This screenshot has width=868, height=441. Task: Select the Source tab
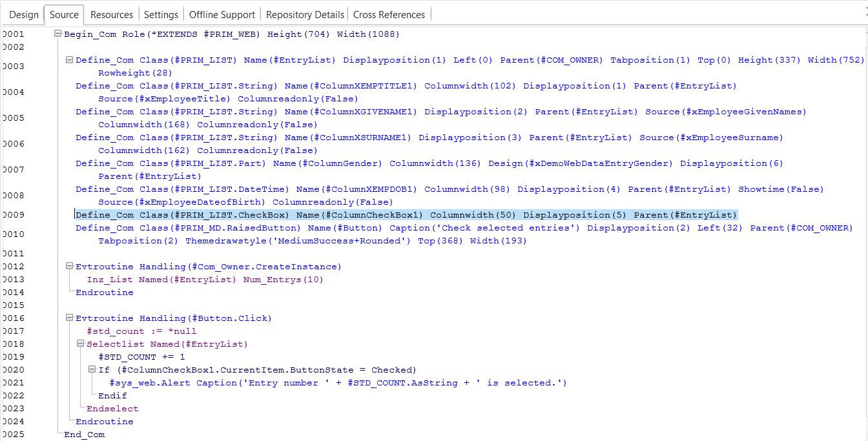click(64, 14)
